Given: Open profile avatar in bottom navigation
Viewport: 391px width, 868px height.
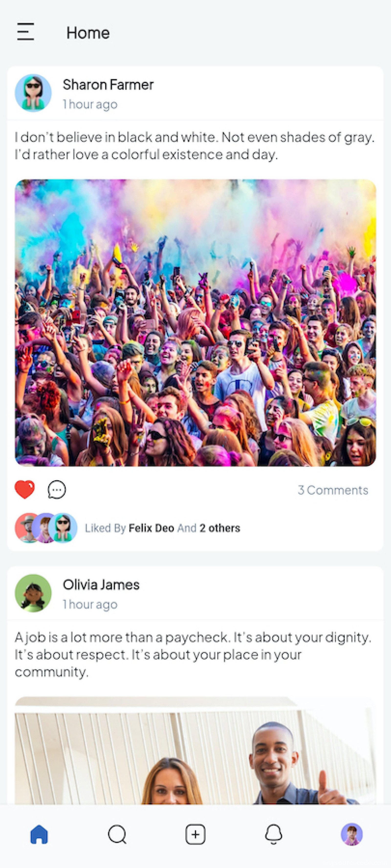Looking at the screenshot, I should click(x=351, y=834).
